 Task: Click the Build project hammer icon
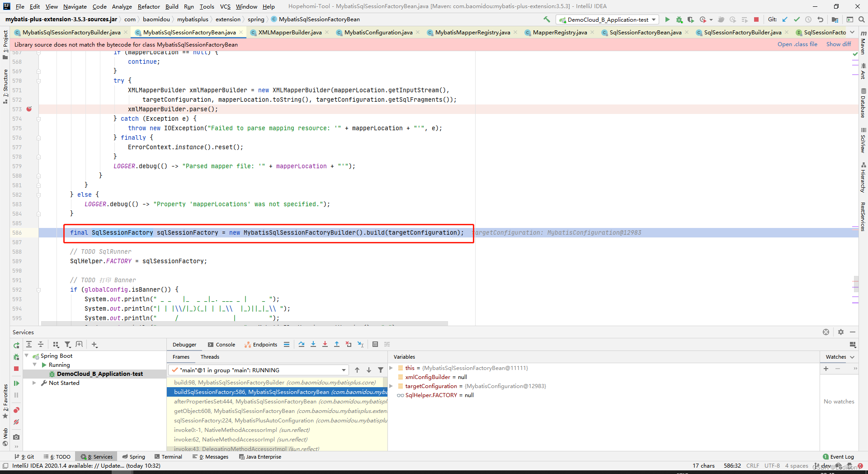click(547, 19)
